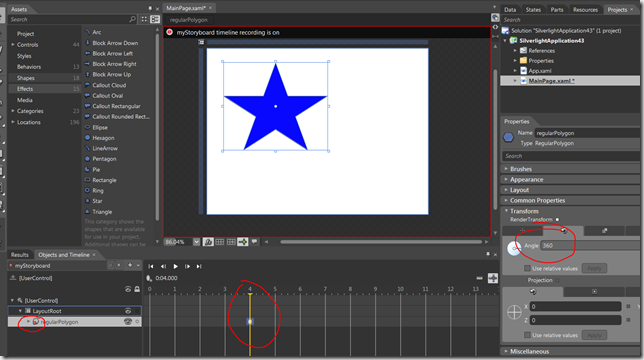Viewport: 644px width, 360px height.
Task: Click Apply button under Projection
Action: point(594,335)
